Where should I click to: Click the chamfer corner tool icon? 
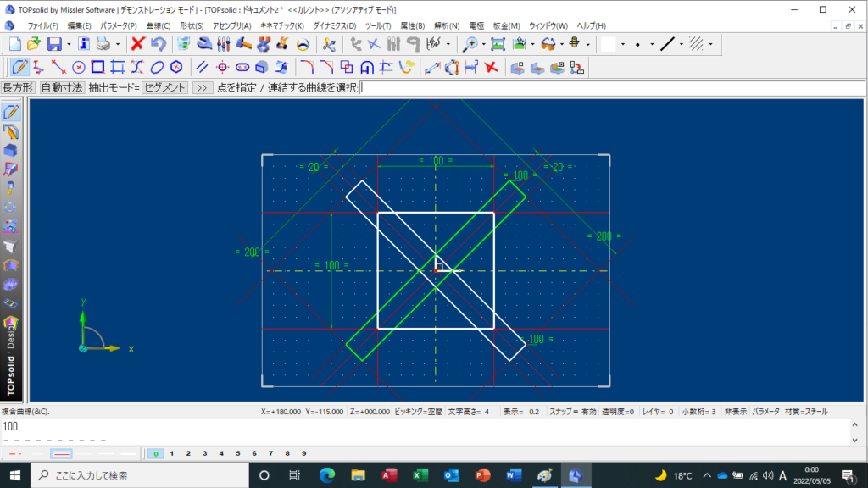pos(326,68)
